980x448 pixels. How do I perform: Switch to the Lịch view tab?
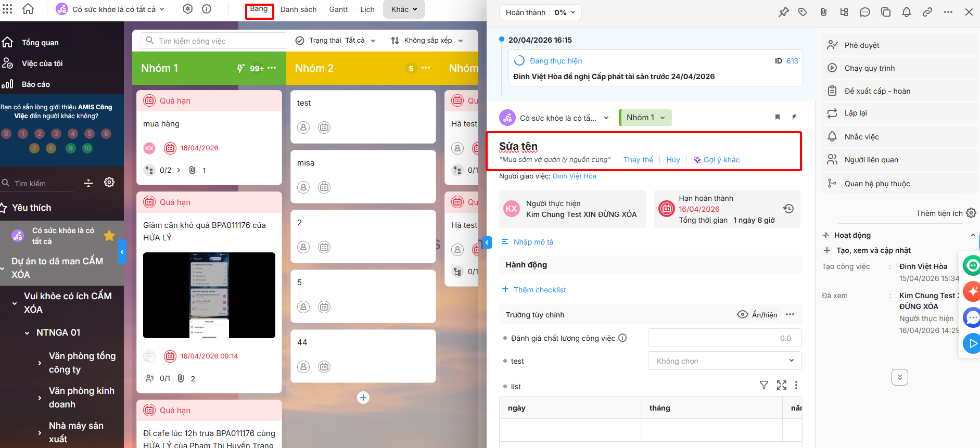click(x=367, y=9)
